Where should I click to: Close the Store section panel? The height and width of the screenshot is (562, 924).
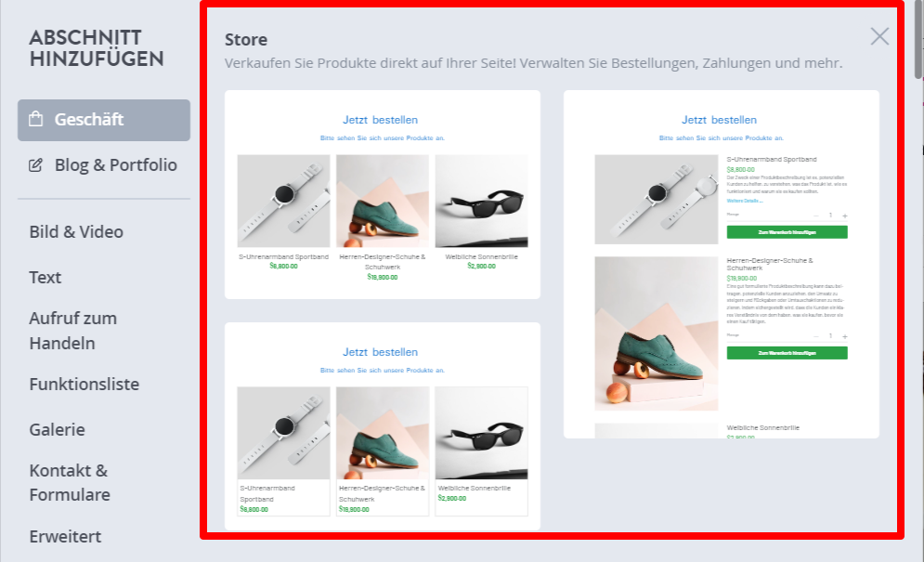pos(879,36)
